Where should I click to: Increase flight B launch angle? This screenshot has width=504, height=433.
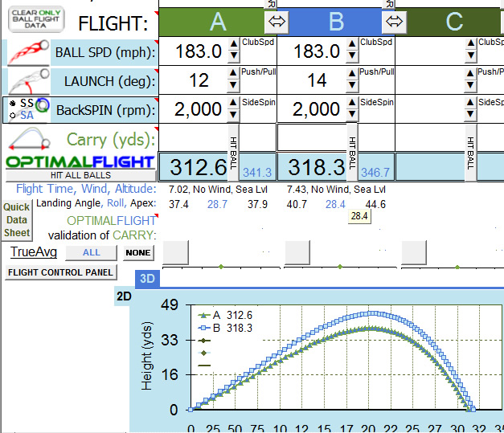[352, 73]
